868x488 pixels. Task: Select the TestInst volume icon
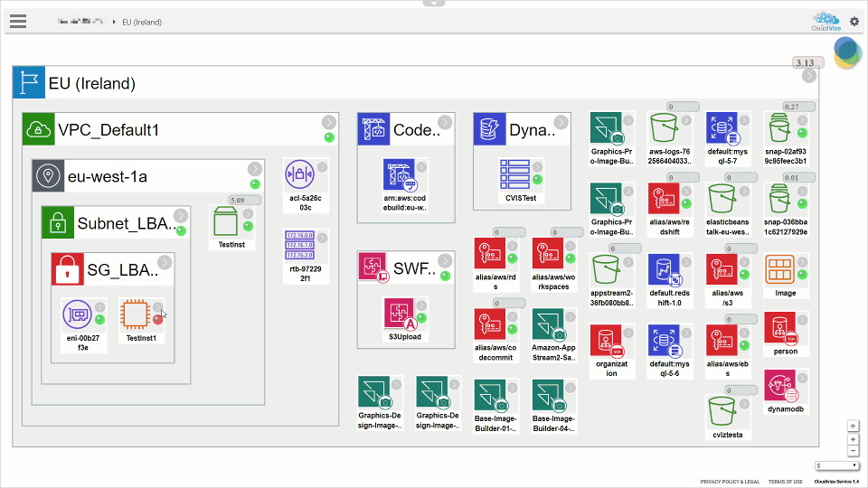(x=225, y=221)
